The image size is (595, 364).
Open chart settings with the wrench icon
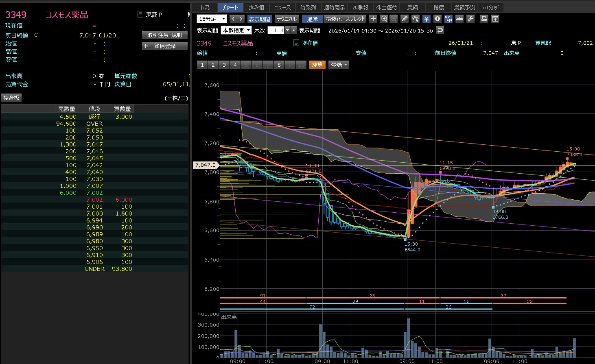pyautogui.click(x=470, y=19)
